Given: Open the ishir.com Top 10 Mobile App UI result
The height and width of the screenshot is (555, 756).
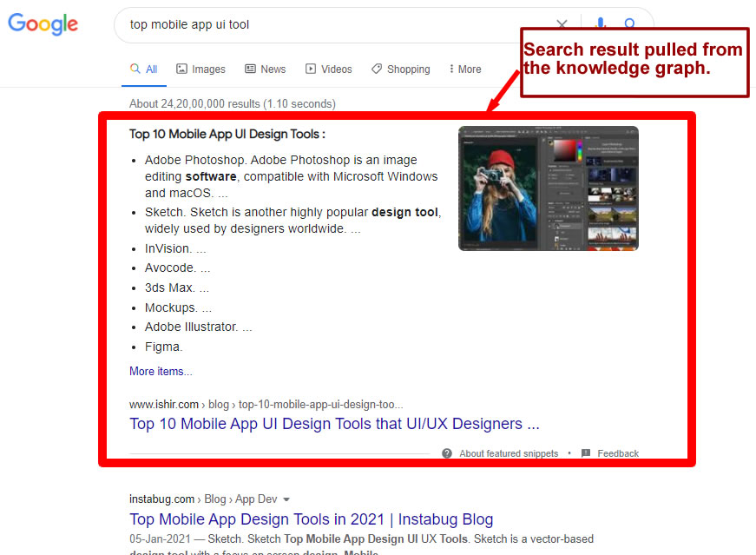Looking at the screenshot, I should 334,423.
